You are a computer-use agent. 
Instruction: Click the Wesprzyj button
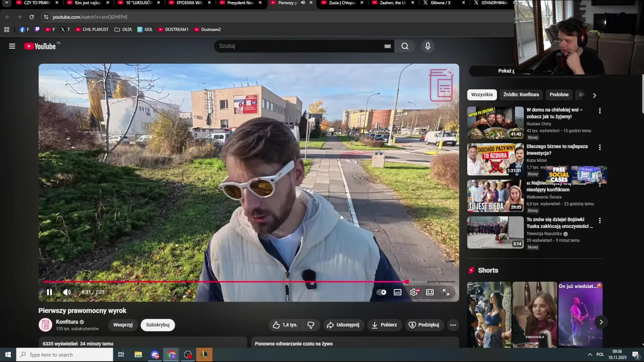point(123,325)
